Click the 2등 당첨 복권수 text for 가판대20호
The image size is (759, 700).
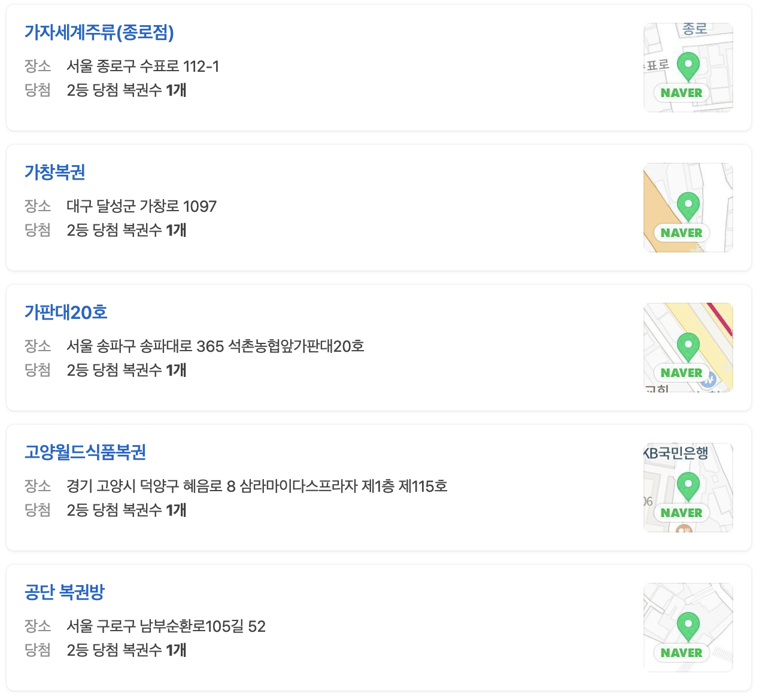(x=126, y=371)
